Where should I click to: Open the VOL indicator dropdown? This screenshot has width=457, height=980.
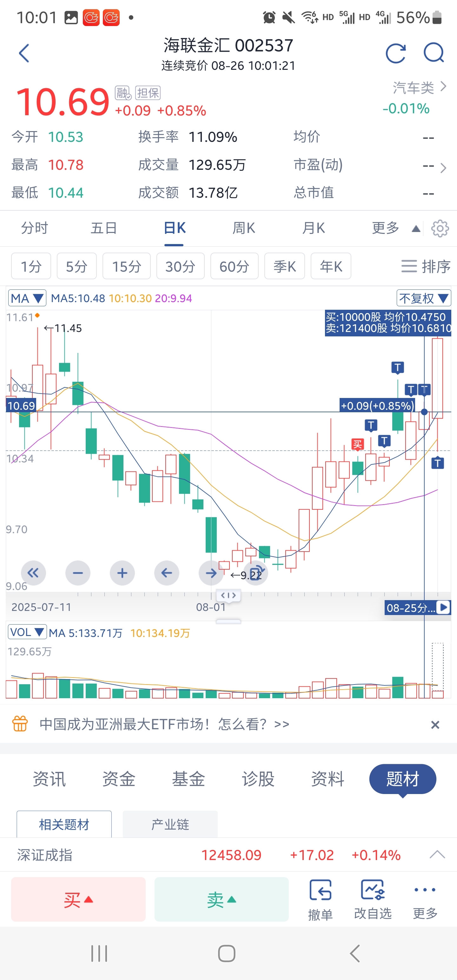27,632
